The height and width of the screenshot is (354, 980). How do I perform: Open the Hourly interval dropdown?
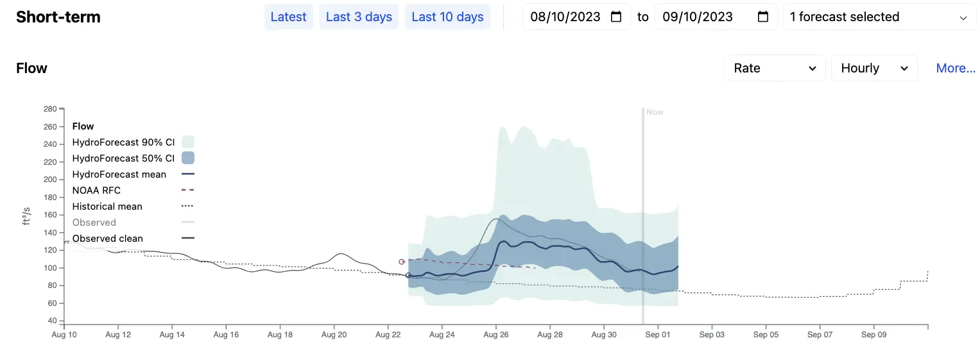pyautogui.click(x=874, y=68)
